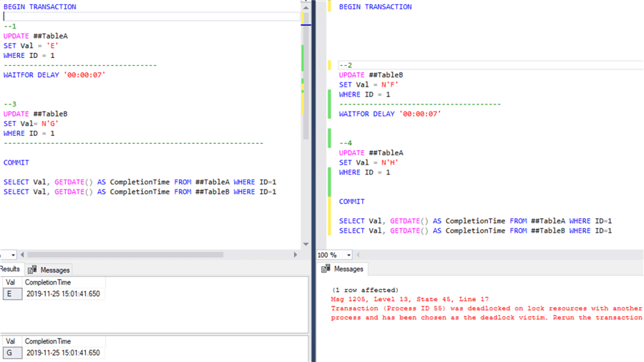Click the --1 comment line

(10, 26)
